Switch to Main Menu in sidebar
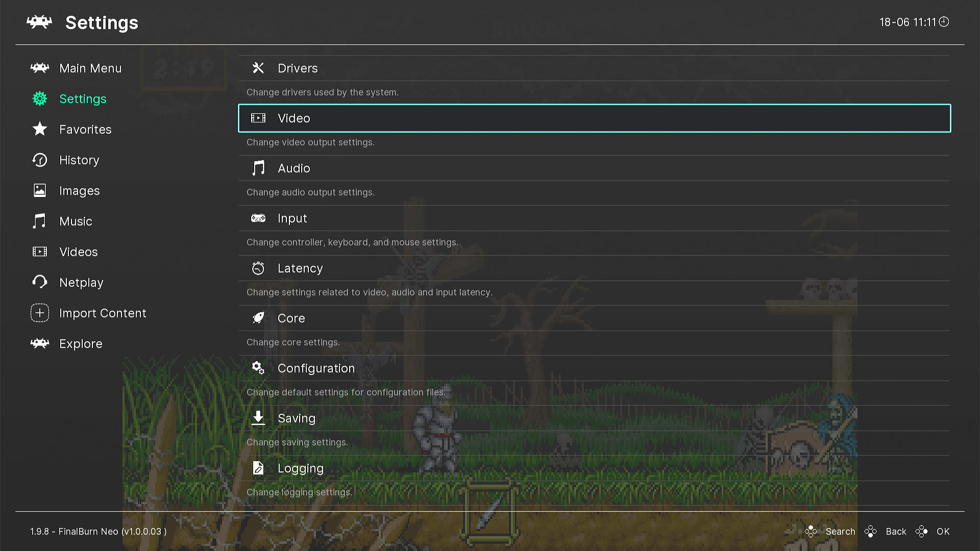980x551 pixels. (x=90, y=68)
